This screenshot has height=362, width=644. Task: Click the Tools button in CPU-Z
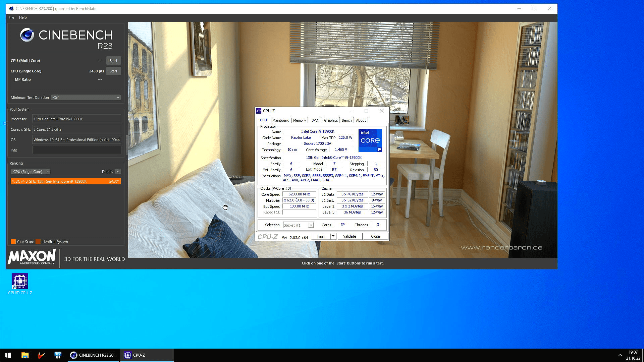coord(321,236)
